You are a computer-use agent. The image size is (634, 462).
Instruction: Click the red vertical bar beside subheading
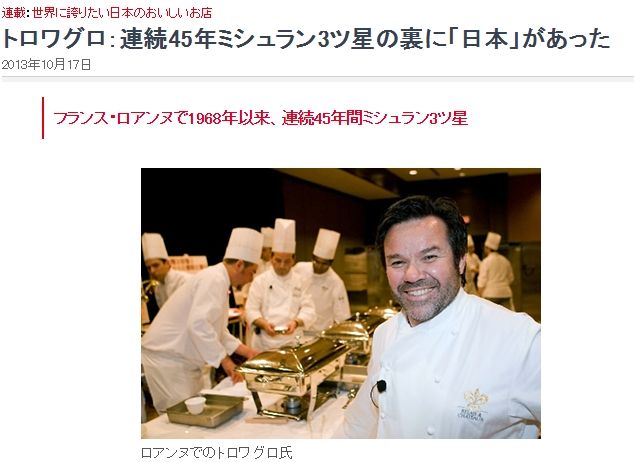43,118
